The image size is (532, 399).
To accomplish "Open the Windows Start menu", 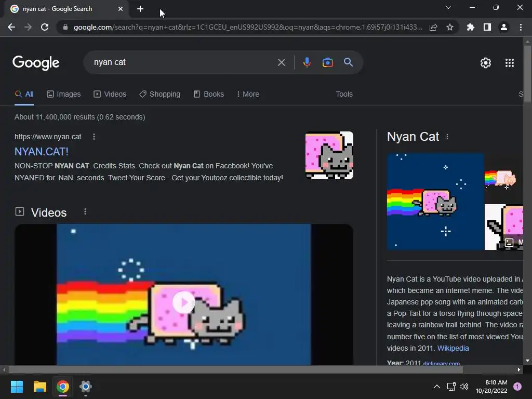I will (17, 387).
